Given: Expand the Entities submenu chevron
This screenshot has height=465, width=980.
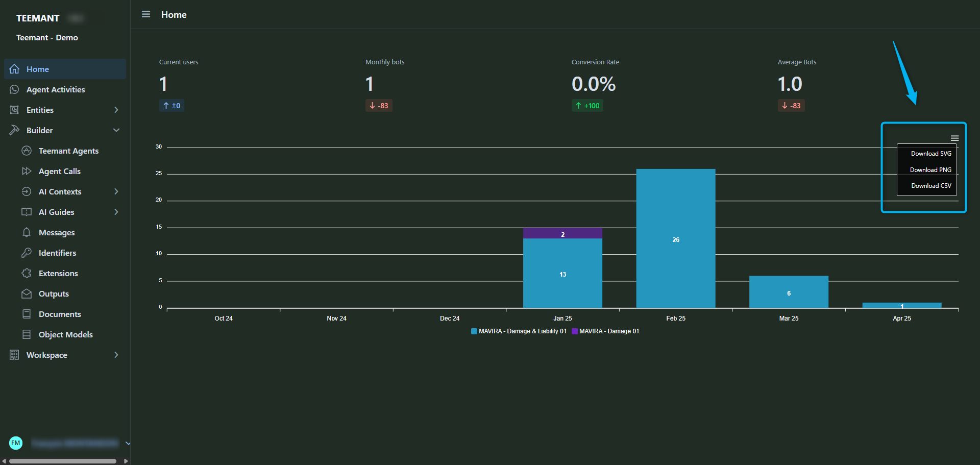Looking at the screenshot, I should [x=116, y=110].
